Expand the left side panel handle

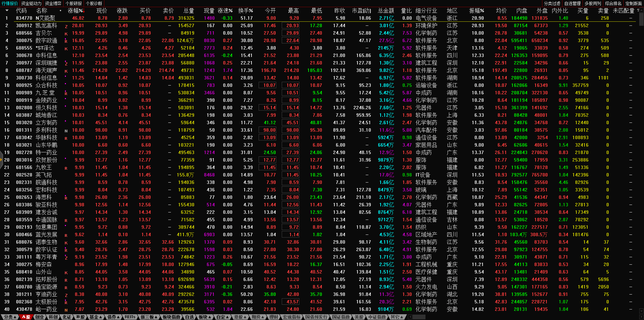[1, 162]
